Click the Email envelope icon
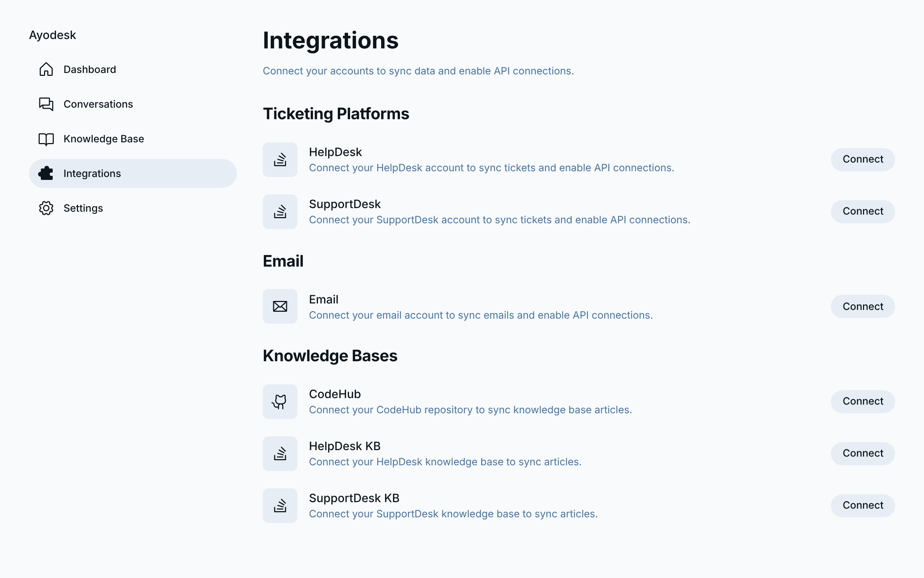Screen dimensions: 924x578 (280, 306)
